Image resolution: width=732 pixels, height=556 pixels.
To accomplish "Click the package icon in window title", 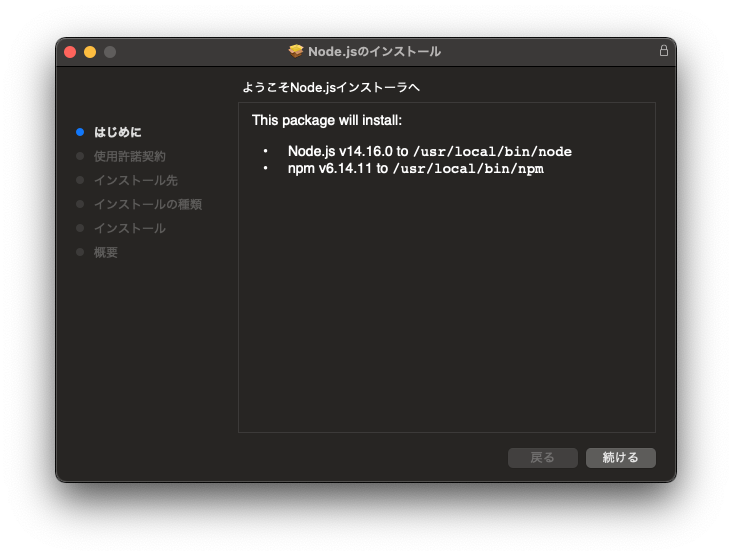I will point(296,51).
